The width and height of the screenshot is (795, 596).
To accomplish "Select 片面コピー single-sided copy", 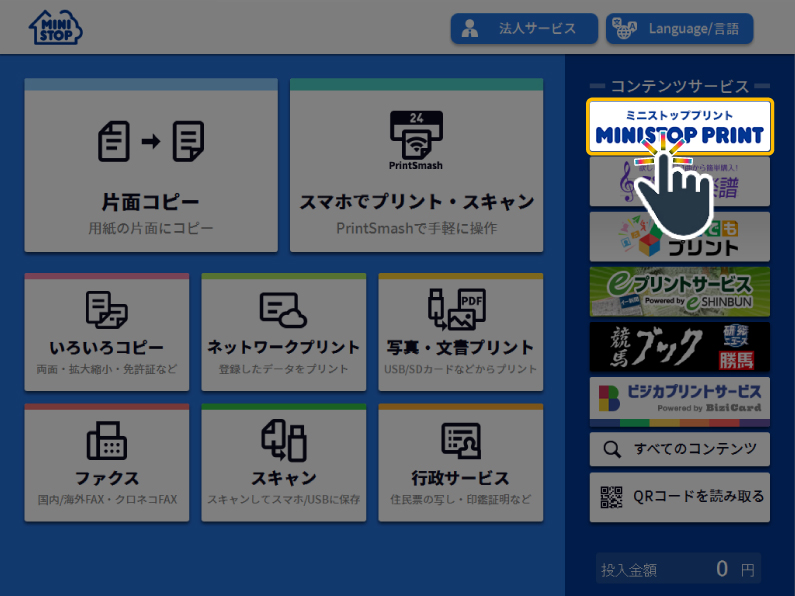I will coord(151,165).
